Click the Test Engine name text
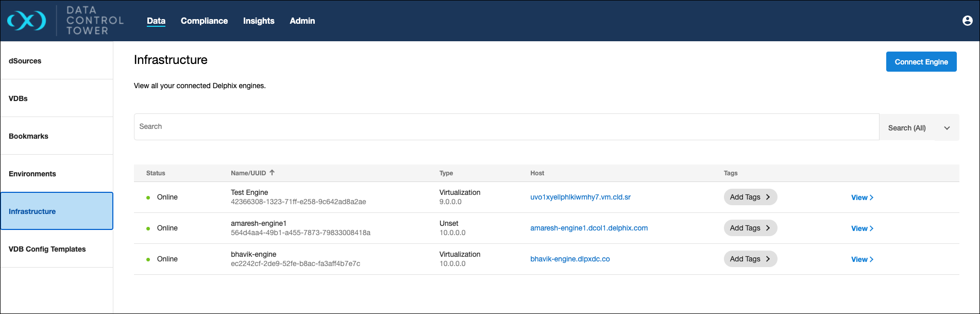 click(x=249, y=192)
